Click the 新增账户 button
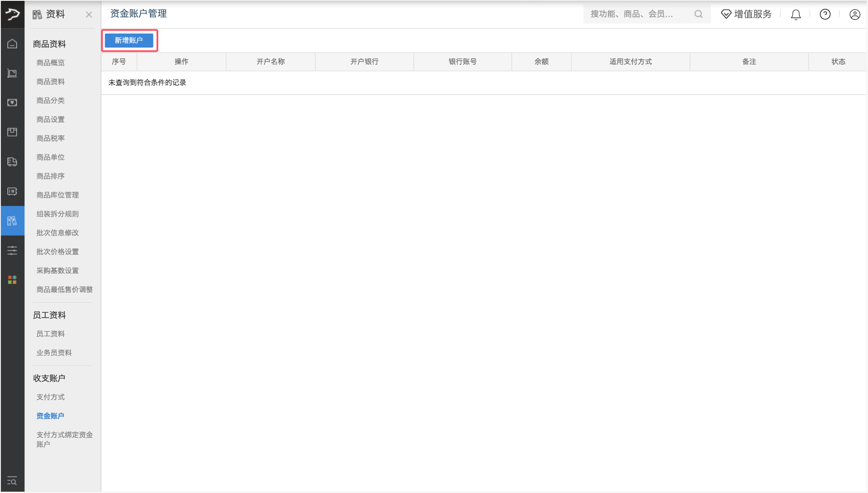868x493 pixels. tap(129, 40)
